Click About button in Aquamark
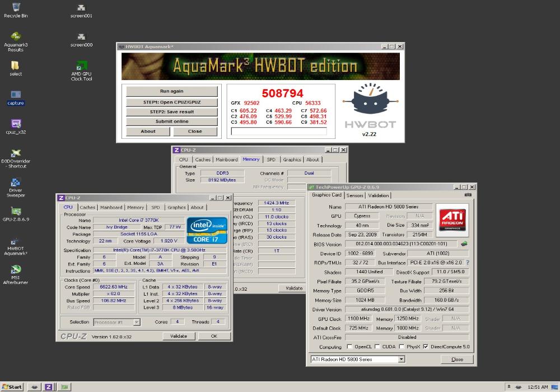 (x=148, y=132)
